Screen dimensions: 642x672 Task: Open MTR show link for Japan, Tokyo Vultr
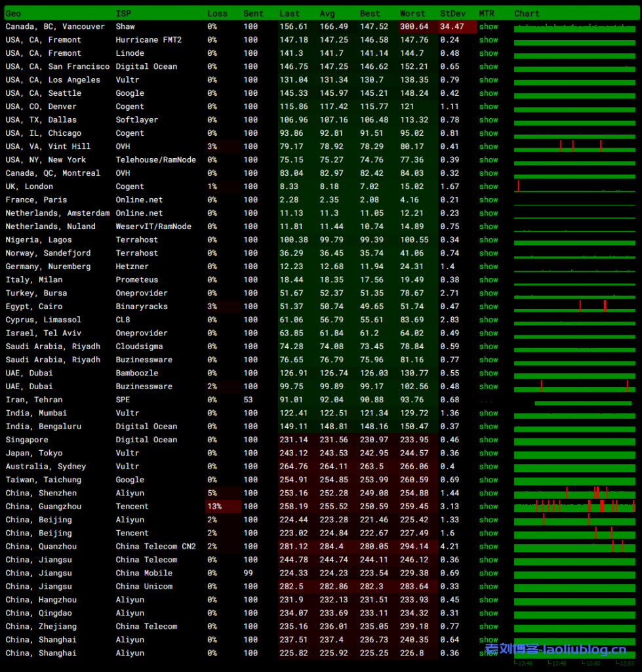click(488, 453)
